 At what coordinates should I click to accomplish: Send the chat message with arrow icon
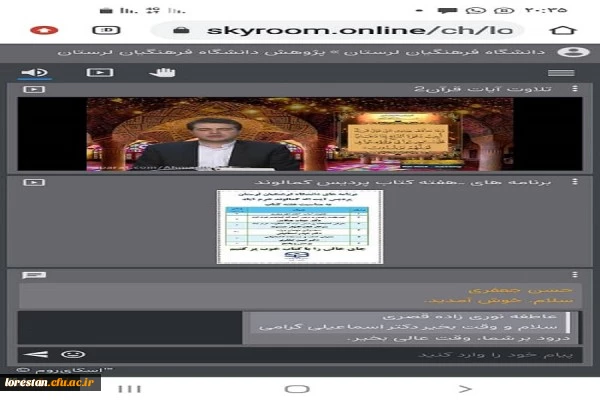(x=34, y=354)
